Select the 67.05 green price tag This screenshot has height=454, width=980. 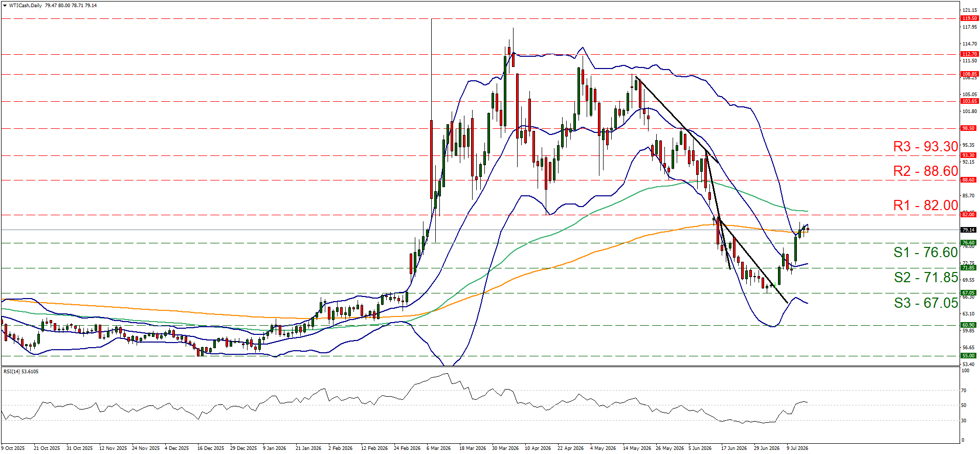click(x=969, y=293)
